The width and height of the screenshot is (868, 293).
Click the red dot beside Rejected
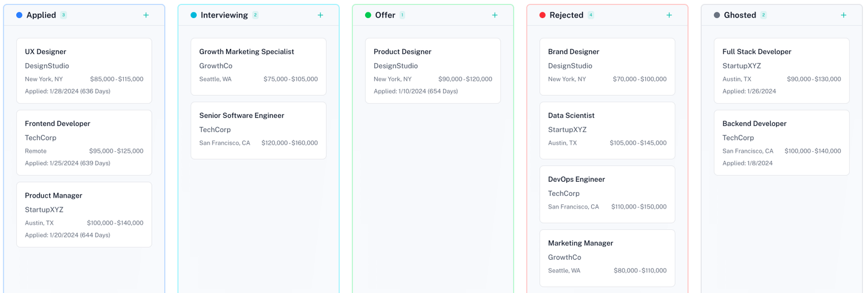[542, 15]
